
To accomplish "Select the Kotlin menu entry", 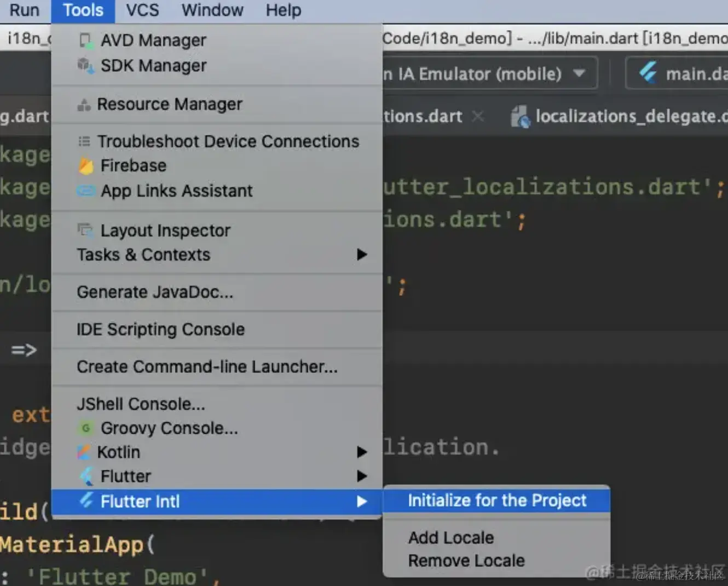I will [217, 452].
